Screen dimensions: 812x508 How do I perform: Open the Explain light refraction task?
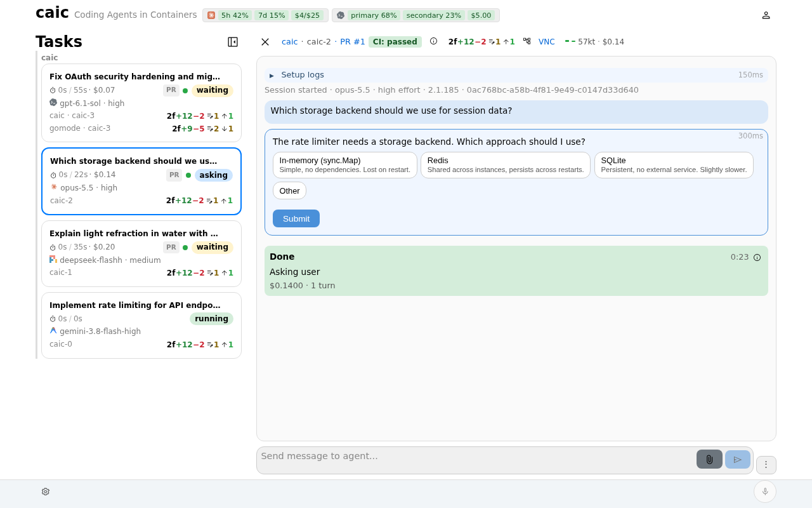(x=141, y=254)
